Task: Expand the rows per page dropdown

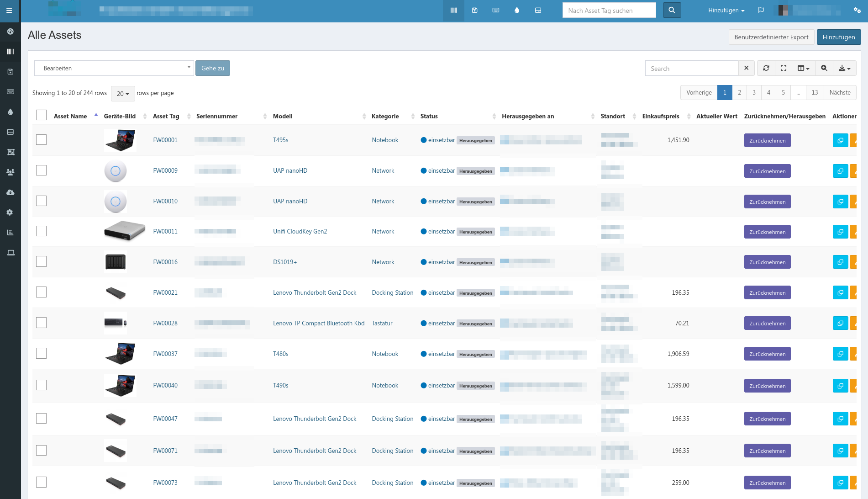Action: [x=123, y=93]
